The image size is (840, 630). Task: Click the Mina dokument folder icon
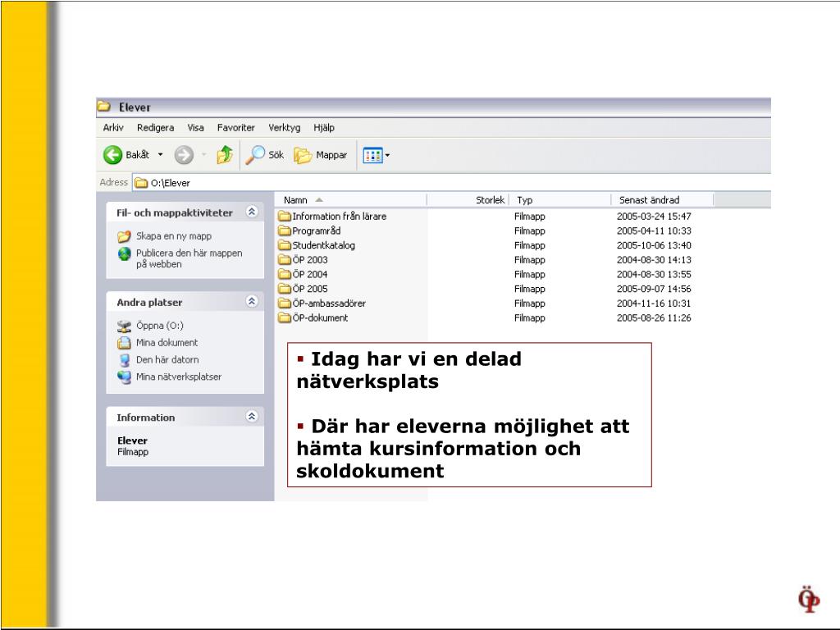coord(125,343)
